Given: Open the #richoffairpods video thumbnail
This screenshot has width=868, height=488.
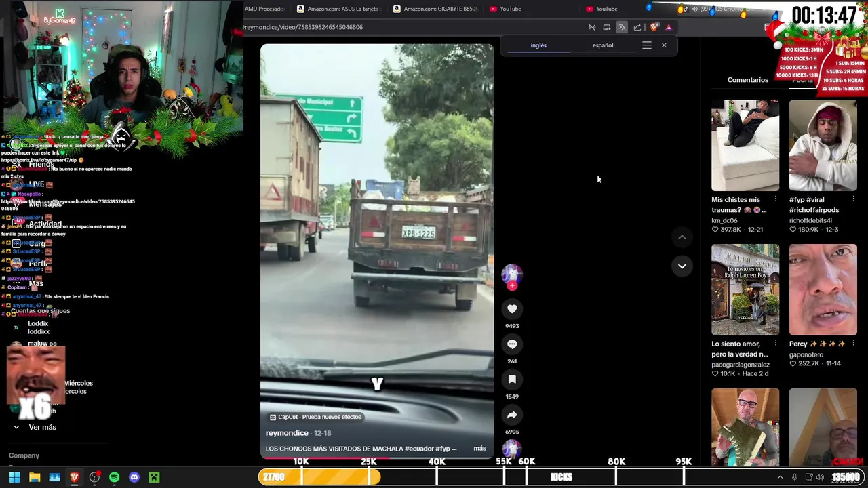Looking at the screenshot, I should pos(823,146).
